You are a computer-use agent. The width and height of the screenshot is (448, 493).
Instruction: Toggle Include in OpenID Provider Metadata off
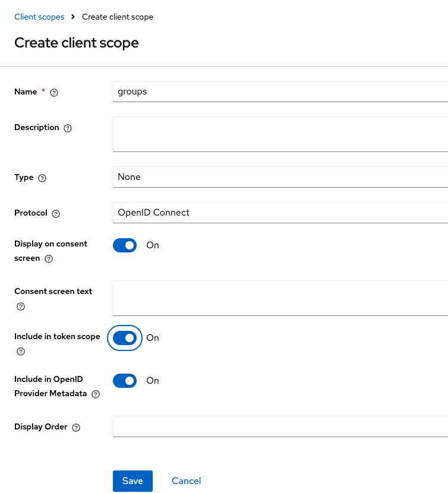tap(125, 381)
